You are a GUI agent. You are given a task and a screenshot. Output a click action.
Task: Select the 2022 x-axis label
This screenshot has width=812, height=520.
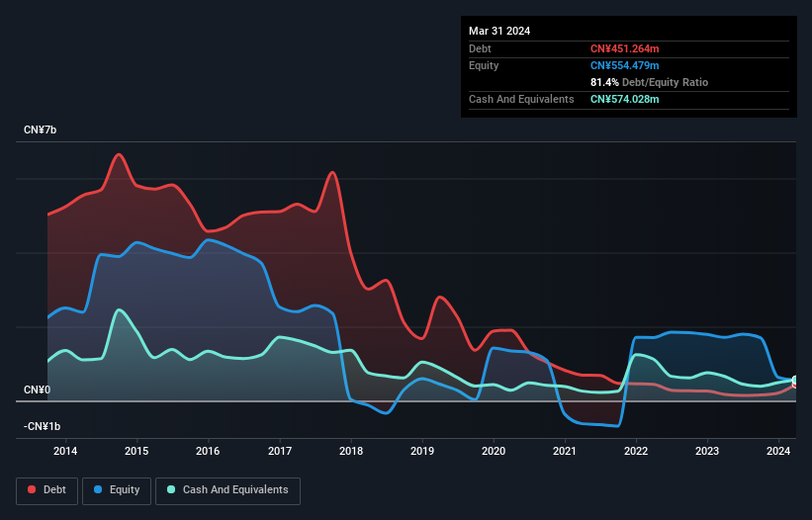[x=636, y=451]
